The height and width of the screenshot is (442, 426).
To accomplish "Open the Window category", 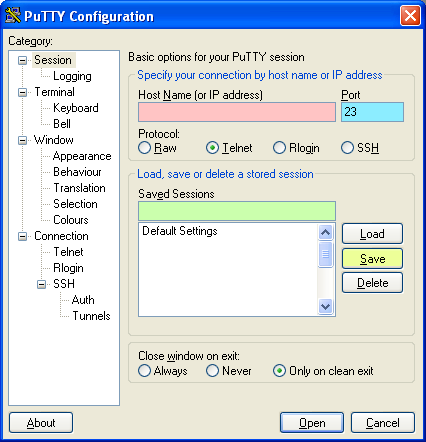I will [54, 140].
